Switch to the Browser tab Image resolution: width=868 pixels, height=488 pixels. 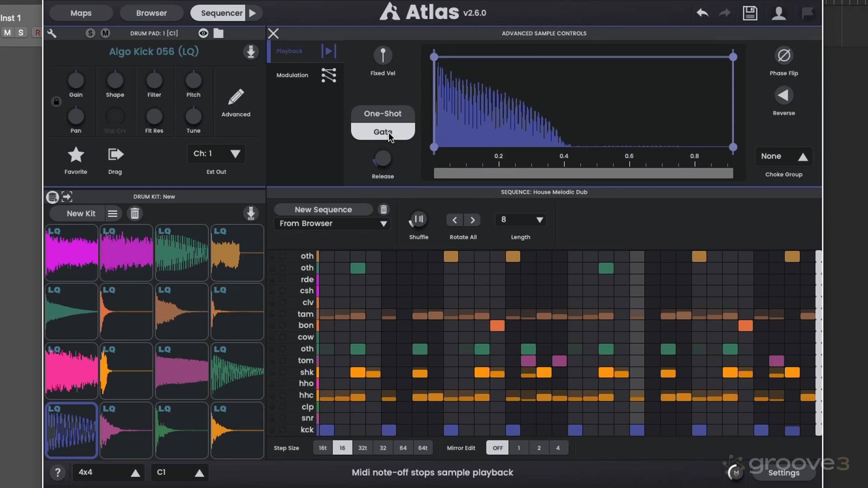tap(151, 13)
